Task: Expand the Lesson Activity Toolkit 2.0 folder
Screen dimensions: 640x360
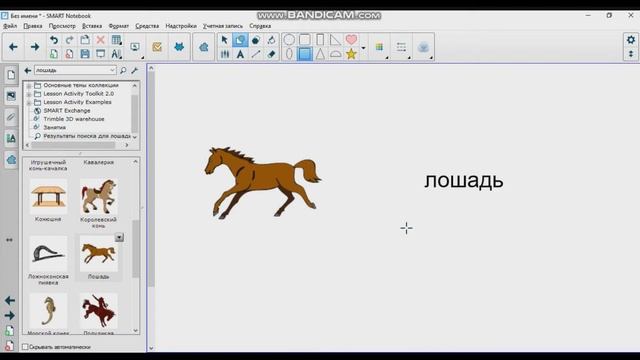Action: tap(29, 94)
